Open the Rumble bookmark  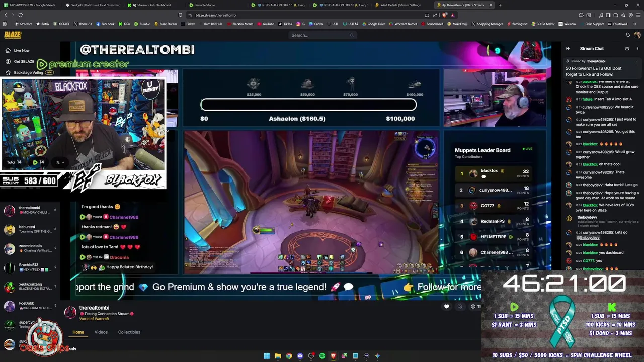[142, 24]
